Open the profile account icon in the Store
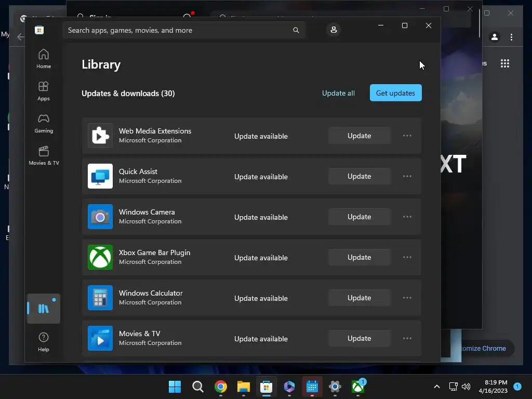This screenshot has width=532, height=399. pos(334,30)
